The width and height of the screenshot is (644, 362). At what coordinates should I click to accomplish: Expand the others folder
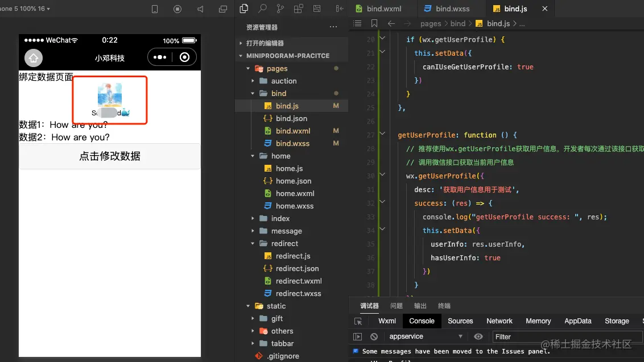[292, 331]
